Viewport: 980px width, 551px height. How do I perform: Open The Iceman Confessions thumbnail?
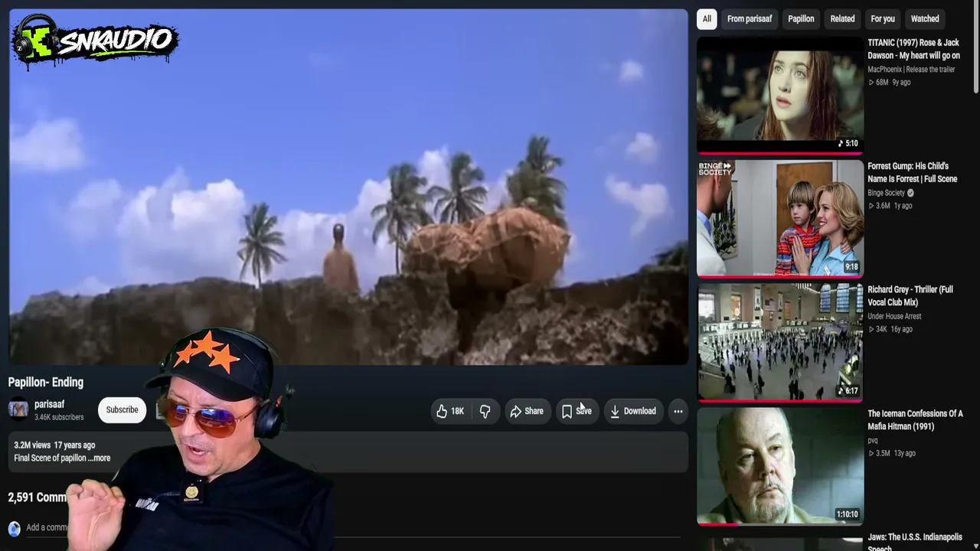pos(779,466)
